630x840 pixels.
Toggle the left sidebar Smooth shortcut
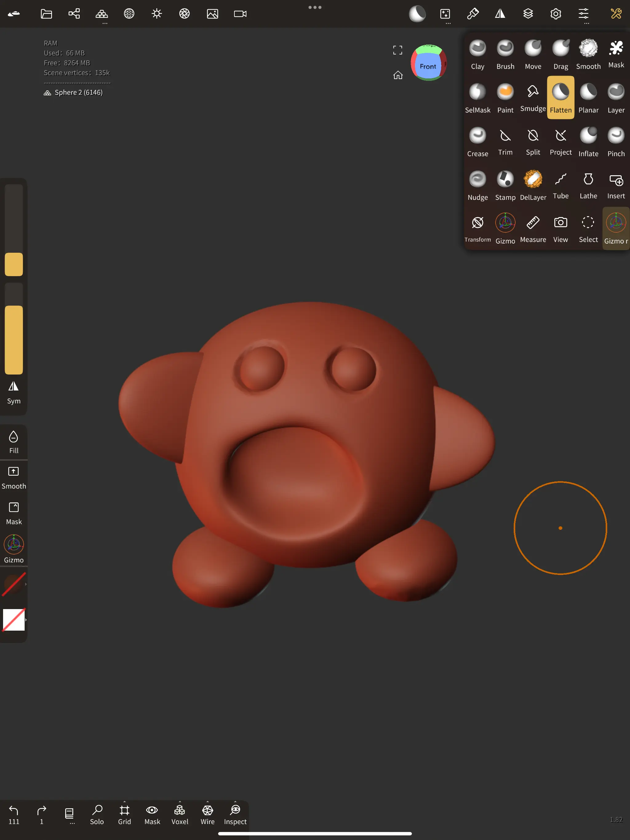(14, 478)
